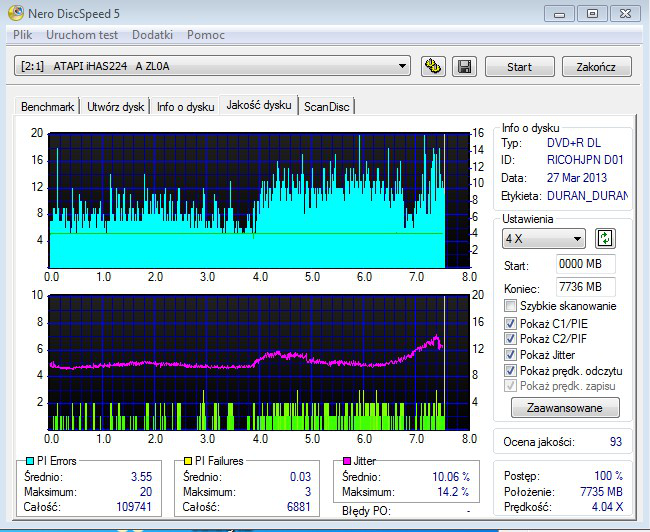The image size is (650, 532).
Task: Click the PI Errors maximum value 20
Action: (146, 492)
